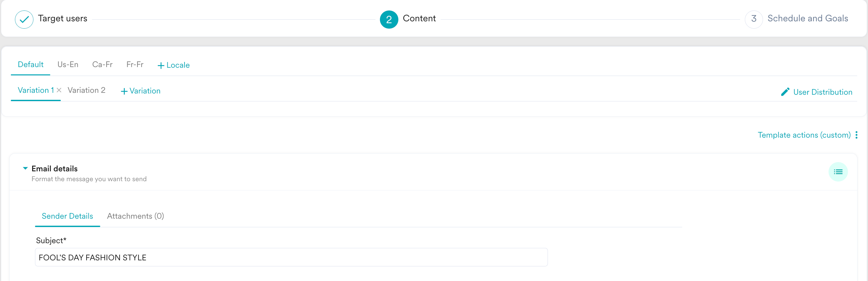Click the Target users checkmark step icon
868x281 pixels.
click(x=24, y=19)
